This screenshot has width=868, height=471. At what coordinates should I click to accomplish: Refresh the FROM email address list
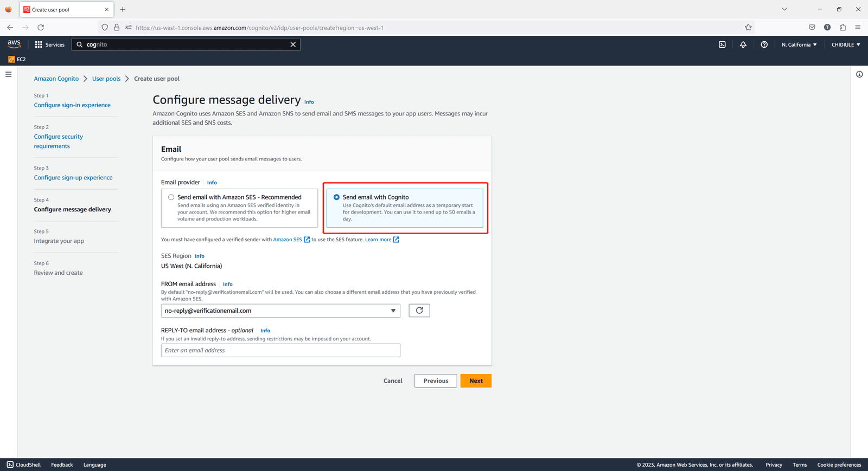click(x=419, y=311)
